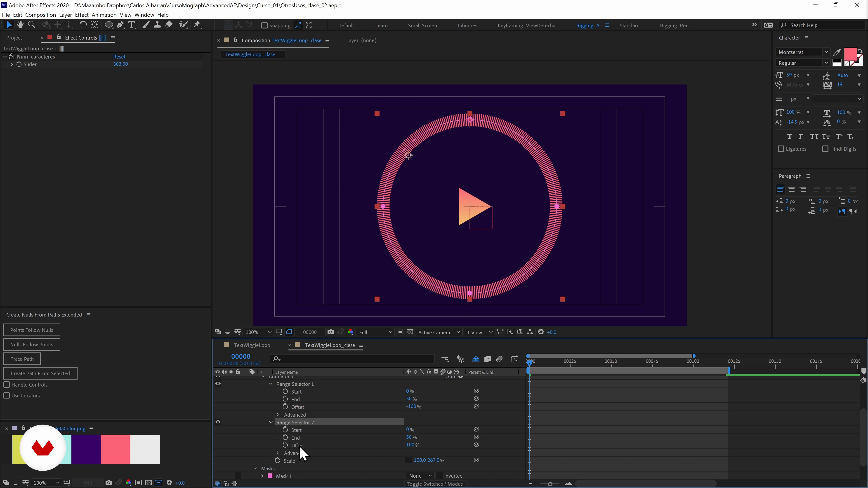Enable the Handle Controls checkbox
The height and width of the screenshot is (488, 868).
tap(7, 385)
